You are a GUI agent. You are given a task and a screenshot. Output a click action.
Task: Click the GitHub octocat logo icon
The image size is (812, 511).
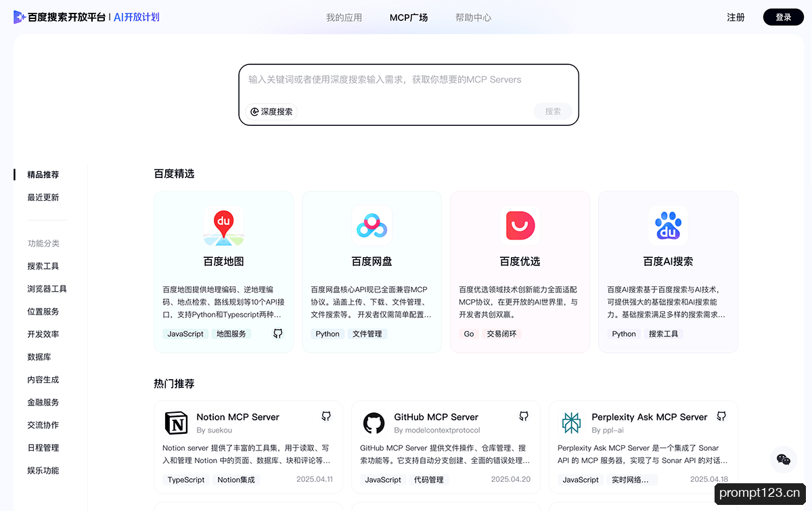click(374, 423)
